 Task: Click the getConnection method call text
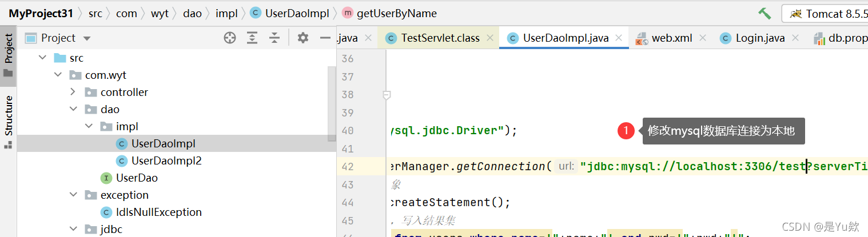501,166
